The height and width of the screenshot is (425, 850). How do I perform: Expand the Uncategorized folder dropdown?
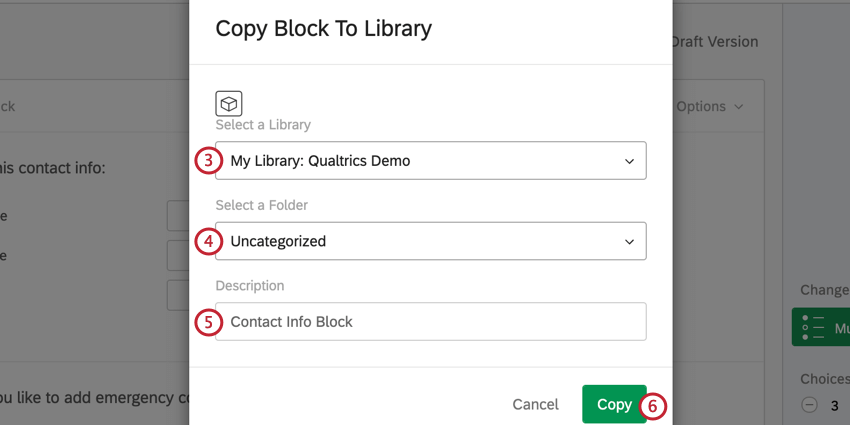(x=430, y=241)
